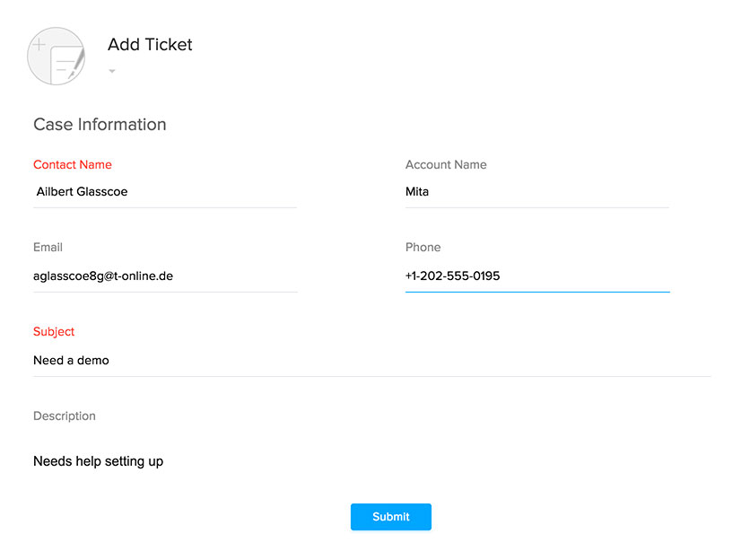
Task: Click the Case Information section heading
Action: pos(100,124)
